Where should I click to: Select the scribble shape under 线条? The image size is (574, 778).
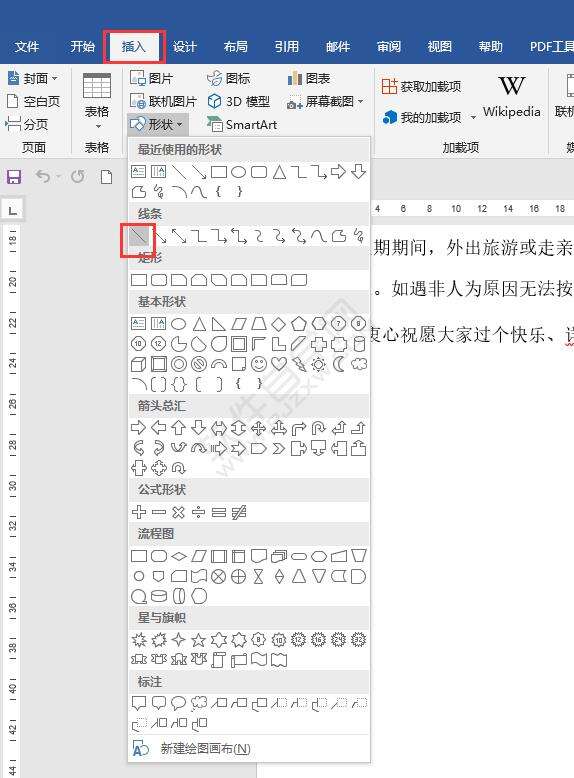[359, 236]
